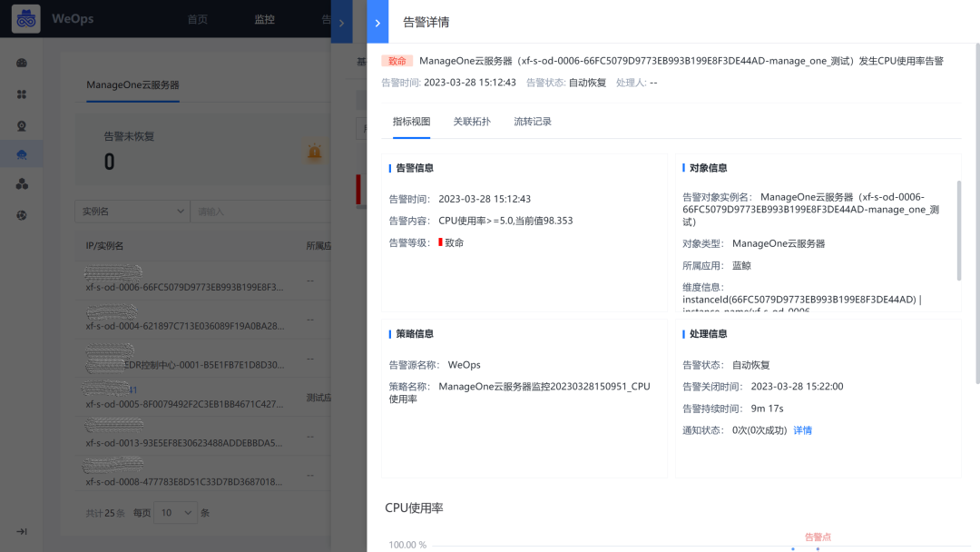Click the 告警关闭时间 2023-03-28 15:22:00 value
This screenshot has width=980, height=552.
(797, 387)
